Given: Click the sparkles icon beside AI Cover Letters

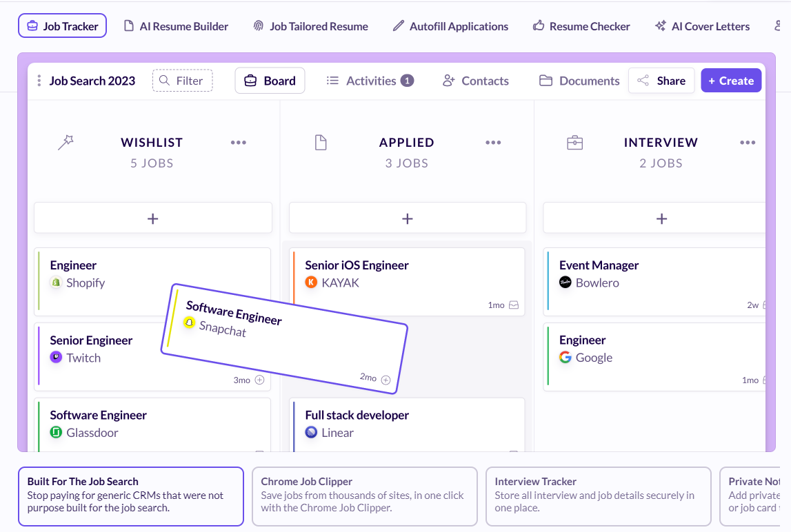Looking at the screenshot, I should [x=661, y=25].
